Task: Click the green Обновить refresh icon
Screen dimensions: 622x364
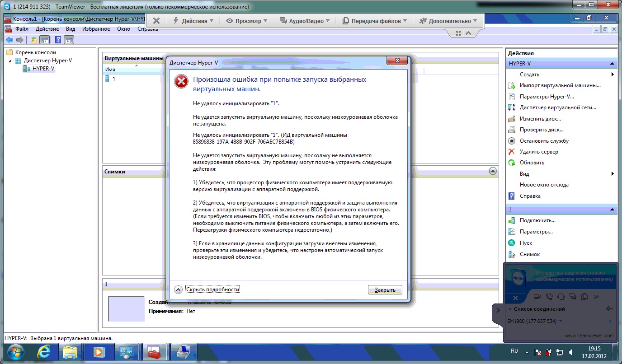Action: pyautogui.click(x=512, y=163)
